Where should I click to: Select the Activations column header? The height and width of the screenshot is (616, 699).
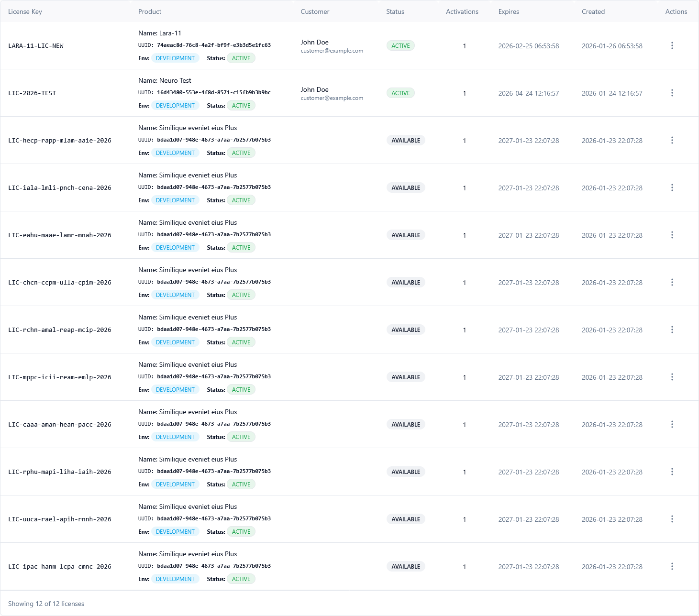click(x=462, y=11)
